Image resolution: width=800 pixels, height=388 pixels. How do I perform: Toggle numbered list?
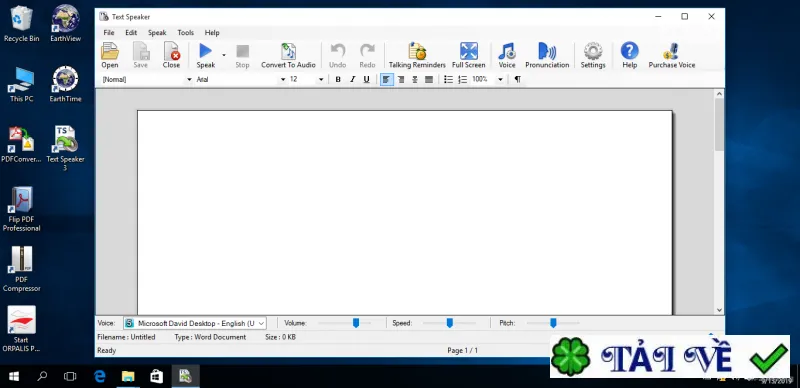[x=463, y=80]
